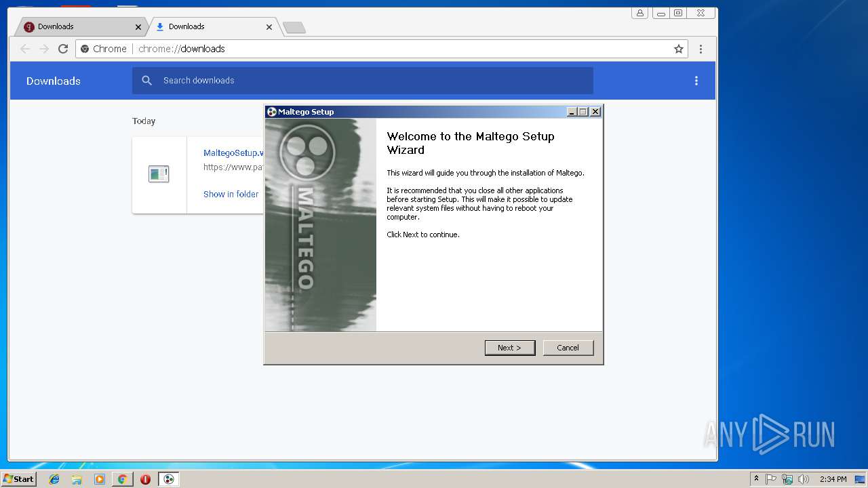Open the Chrome main menu (three dots)

(701, 49)
